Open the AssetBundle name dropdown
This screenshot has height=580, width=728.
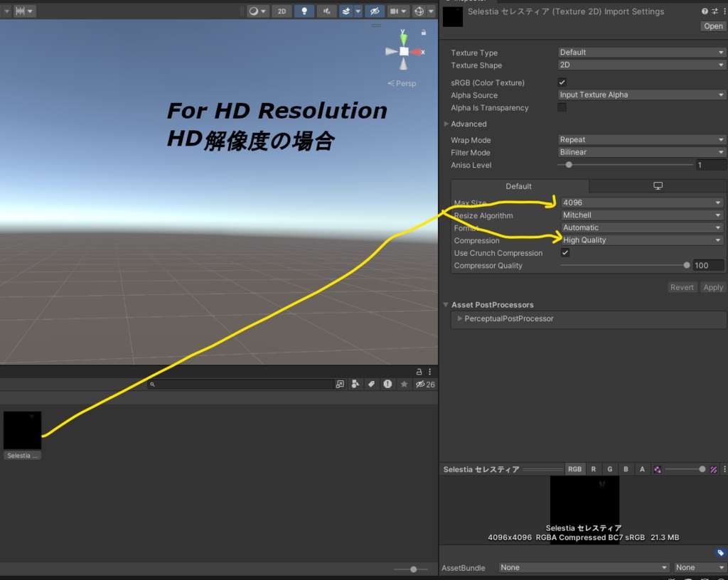pyautogui.click(x=584, y=567)
